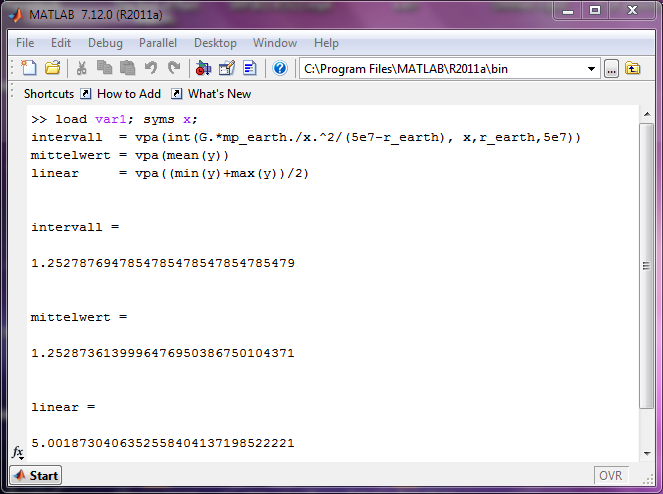663x494 pixels.
Task: Expand current folder path dropdown
Action: click(x=591, y=69)
